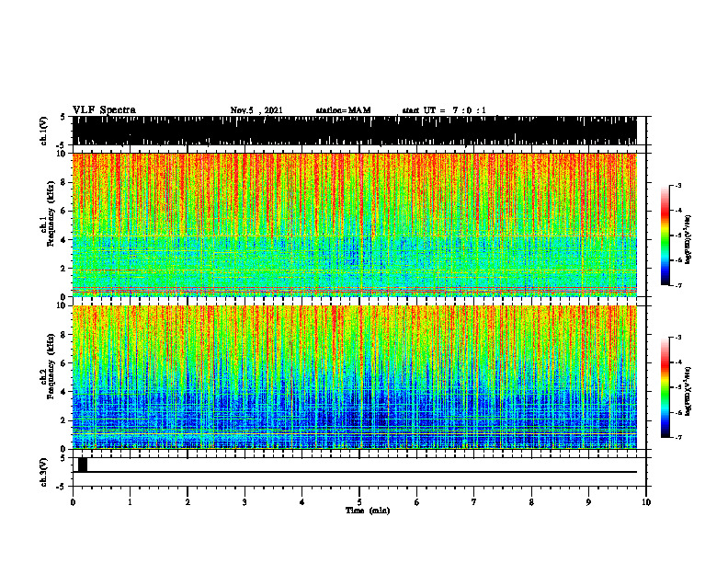Click the time axis tick label '7'
The height and width of the screenshot is (563, 728).
click(x=474, y=502)
